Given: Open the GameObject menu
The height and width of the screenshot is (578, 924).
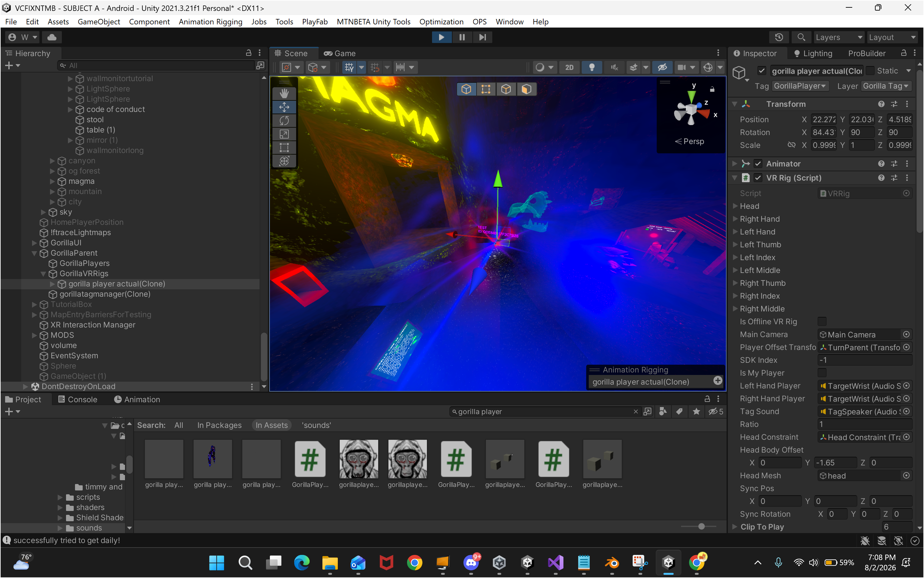Looking at the screenshot, I should point(99,22).
